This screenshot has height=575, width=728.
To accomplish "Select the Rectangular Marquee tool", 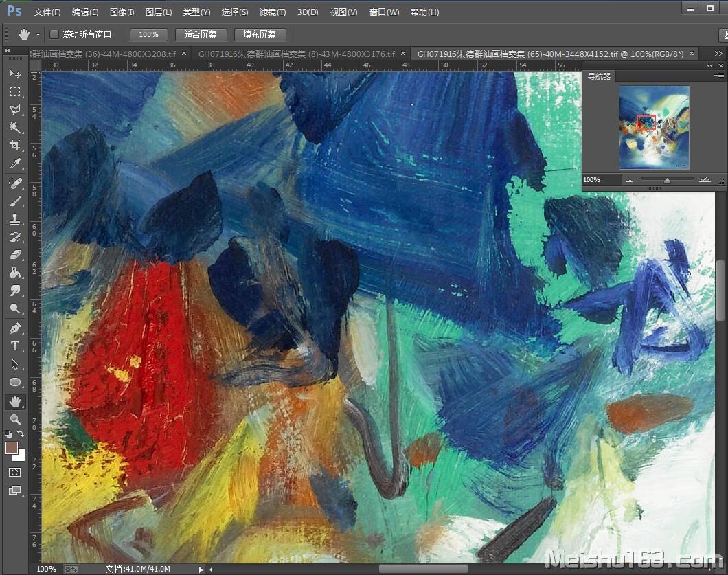I will 15,92.
